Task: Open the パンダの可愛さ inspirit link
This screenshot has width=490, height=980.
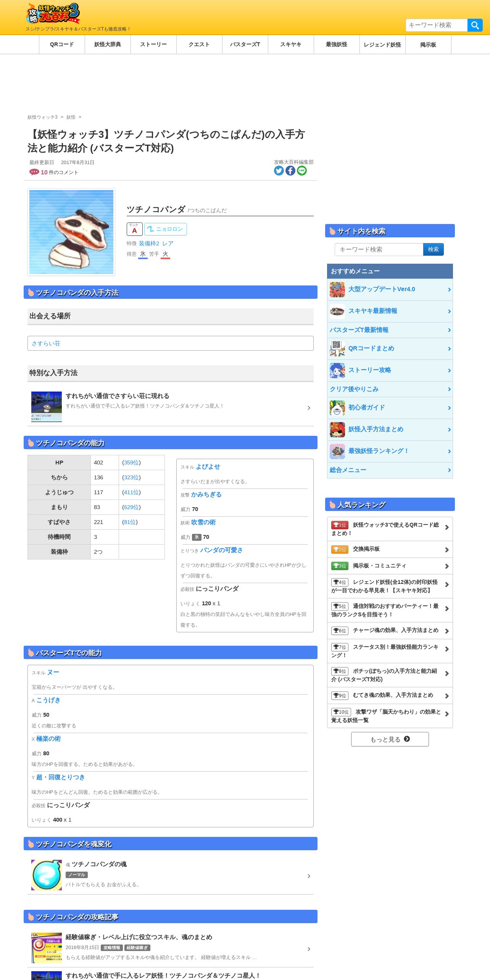Action: [221, 550]
